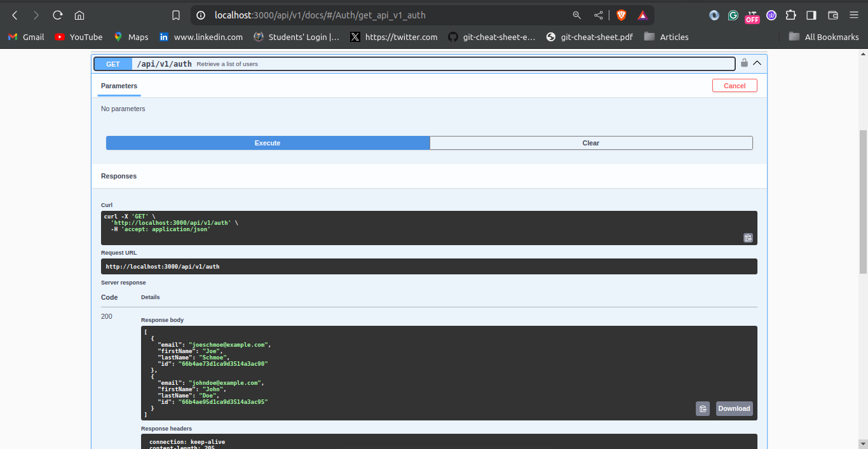
Task: Click the "connection: keep-alive" header line
Action: (187, 442)
